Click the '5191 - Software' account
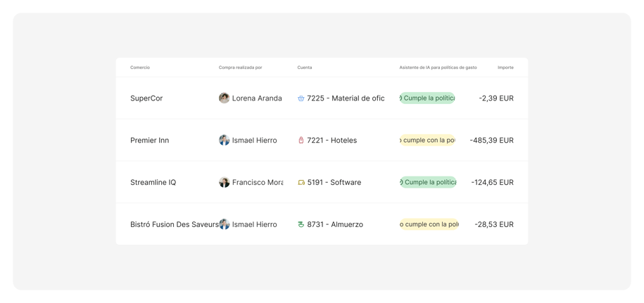The height and width of the screenshot is (303, 644). pos(334,183)
